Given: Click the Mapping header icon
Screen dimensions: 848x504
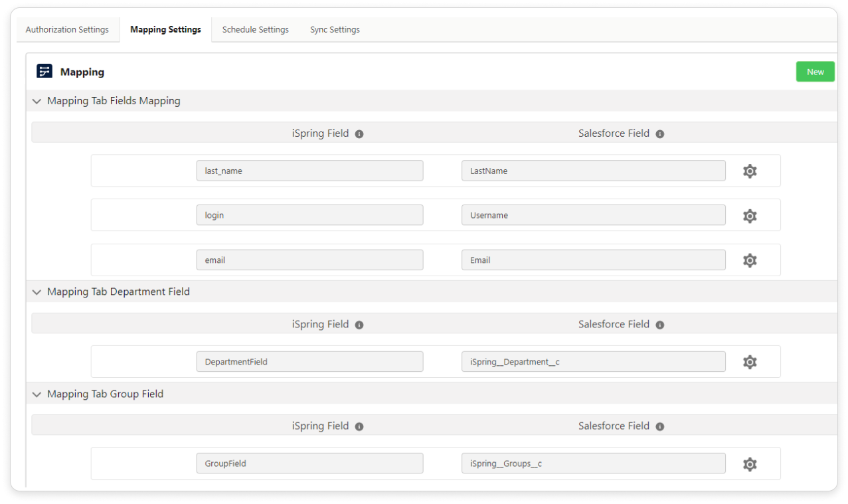Looking at the screenshot, I should (x=44, y=72).
